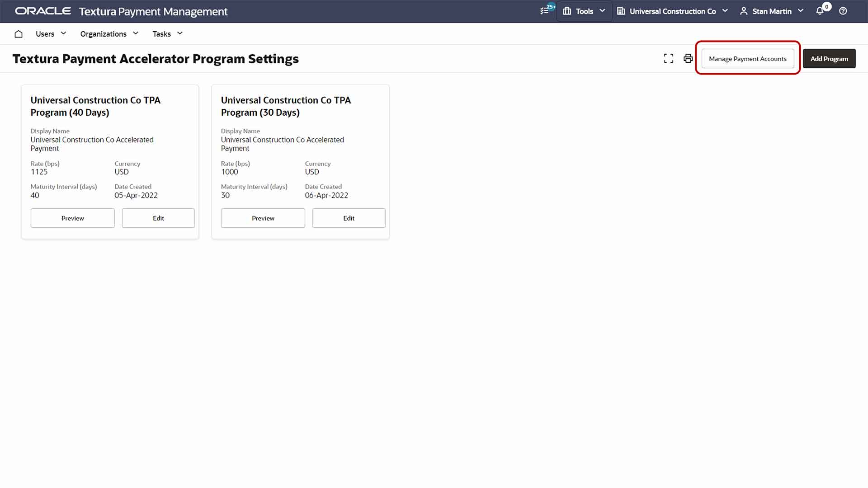
Task: Click the Tools briefcase icon
Action: pos(566,11)
